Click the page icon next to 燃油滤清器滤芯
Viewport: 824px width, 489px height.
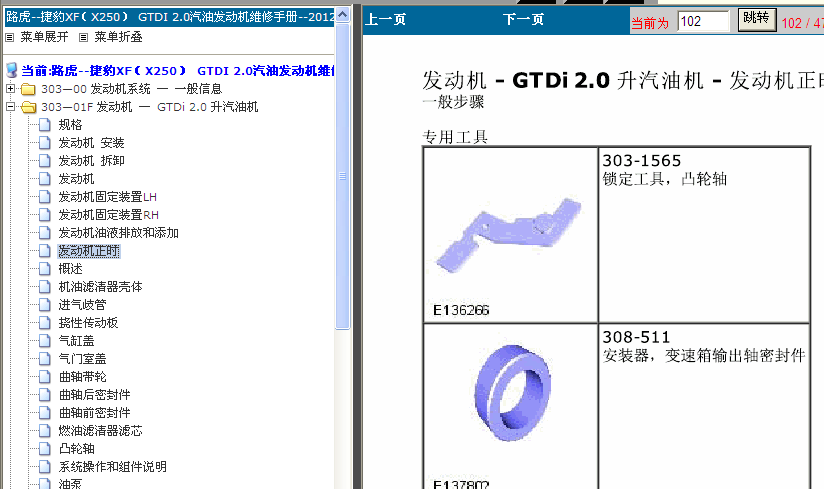click(45, 431)
